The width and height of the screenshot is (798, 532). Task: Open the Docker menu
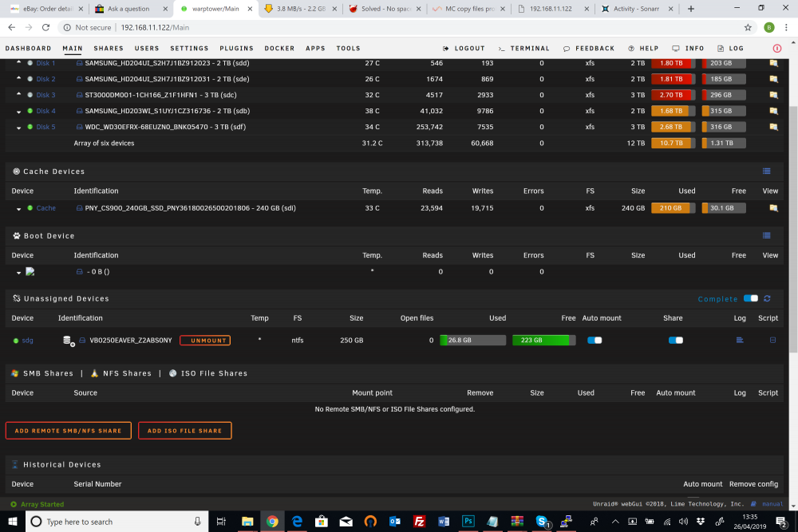pyautogui.click(x=279, y=49)
